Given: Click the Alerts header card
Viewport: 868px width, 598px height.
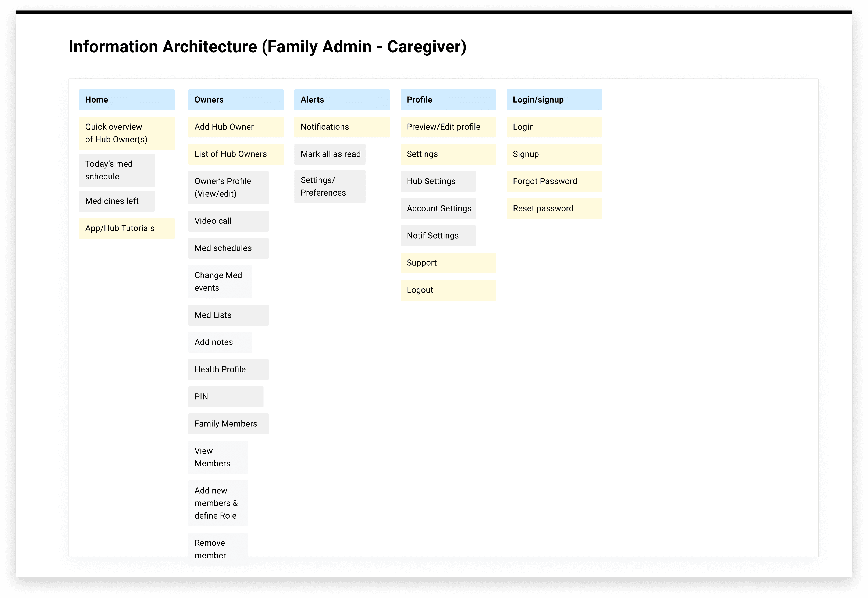Looking at the screenshot, I should click(342, 100).
